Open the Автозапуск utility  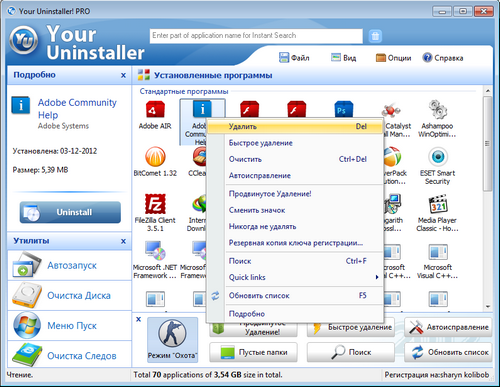click(x=69, y=265)
